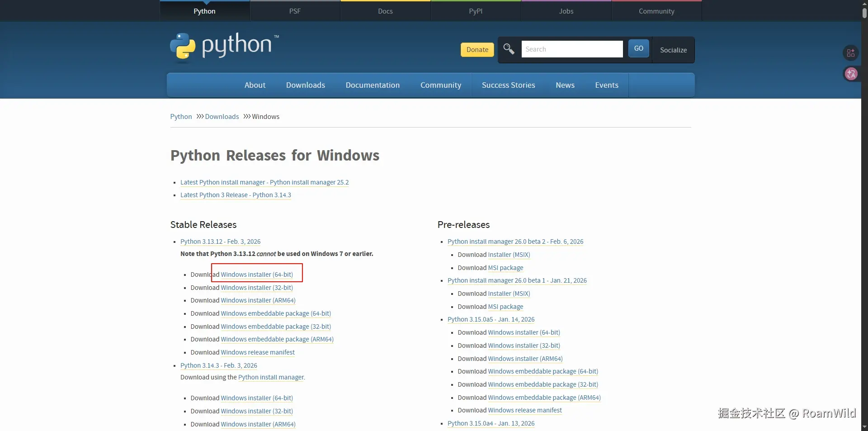The height and width of the screenshot is (431, 868).
Task: Click the GO search button
Action: pos(639,48)
